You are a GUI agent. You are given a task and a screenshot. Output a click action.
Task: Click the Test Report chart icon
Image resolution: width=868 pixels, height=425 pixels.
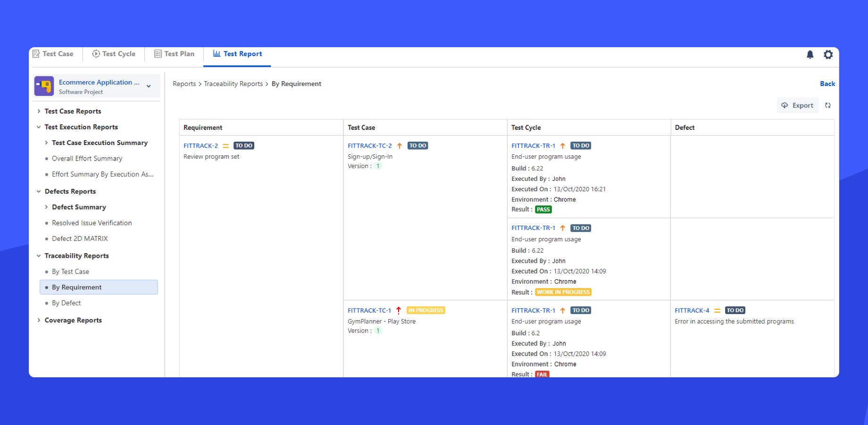coord(217,53)
